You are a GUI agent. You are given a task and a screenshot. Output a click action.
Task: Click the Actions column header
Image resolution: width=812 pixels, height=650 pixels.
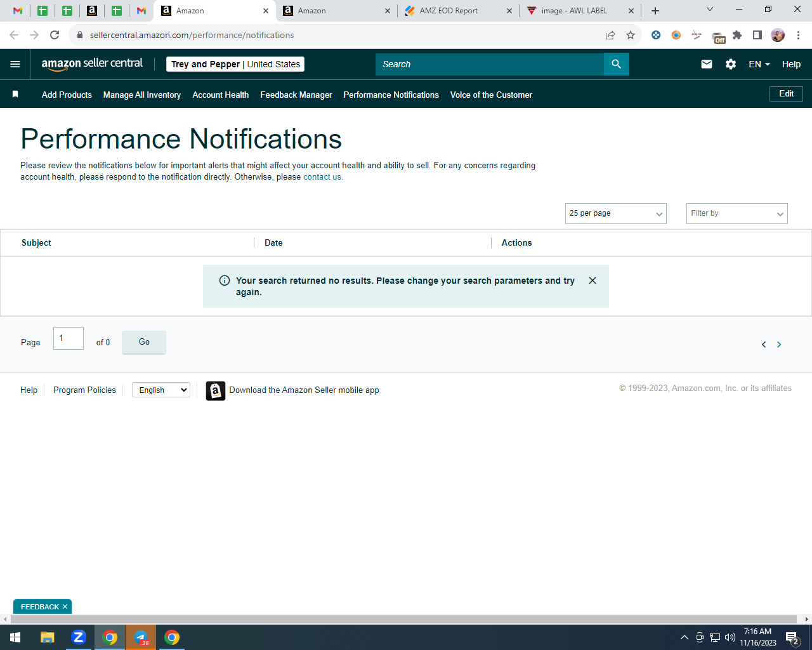click(516, 242)
